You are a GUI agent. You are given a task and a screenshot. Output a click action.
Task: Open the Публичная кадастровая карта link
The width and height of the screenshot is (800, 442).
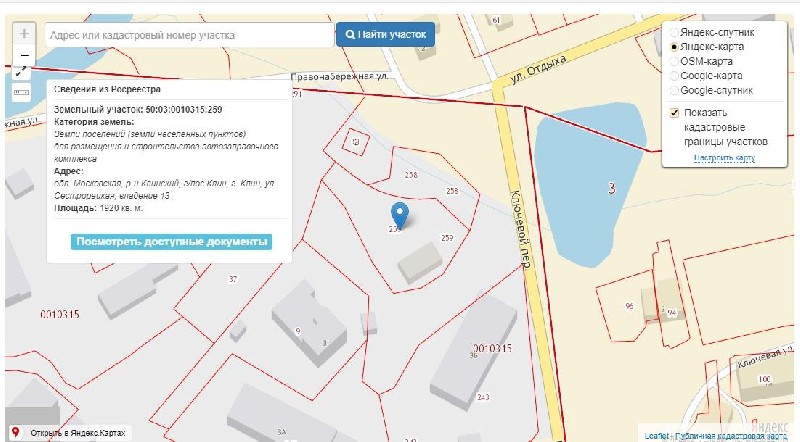pyautogui.click(x=730, y=436)
